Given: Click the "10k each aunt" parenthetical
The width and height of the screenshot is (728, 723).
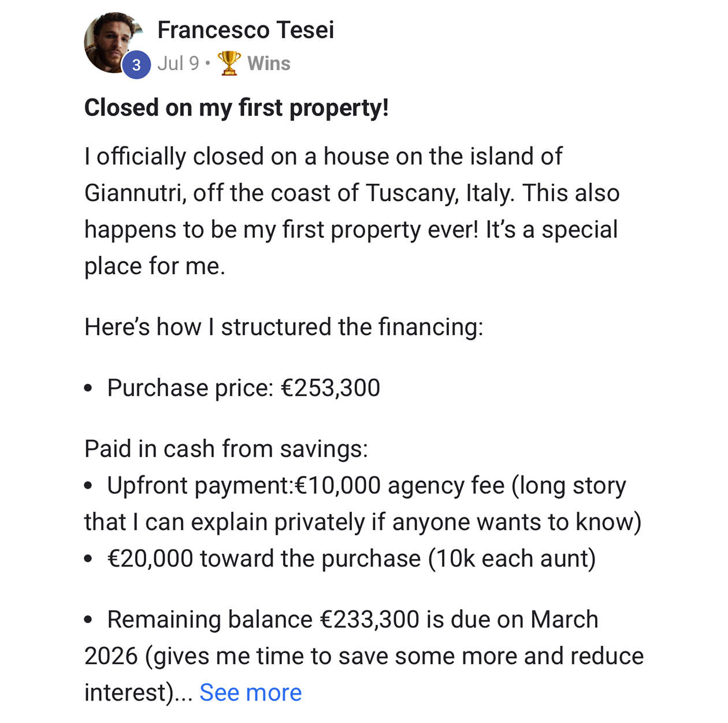Looking at the screenshot, I should coord(512,558).
